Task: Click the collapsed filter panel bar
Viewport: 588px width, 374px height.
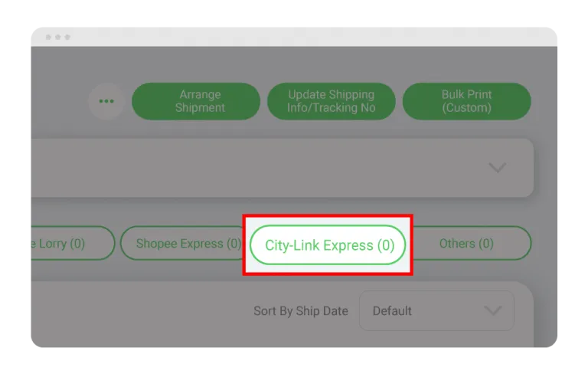Action: coord(283,168)
